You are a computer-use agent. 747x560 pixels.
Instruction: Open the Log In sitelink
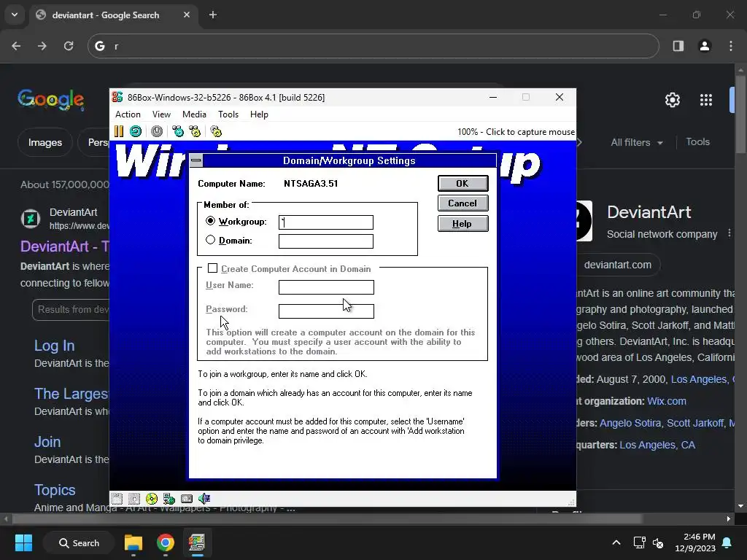54,346
